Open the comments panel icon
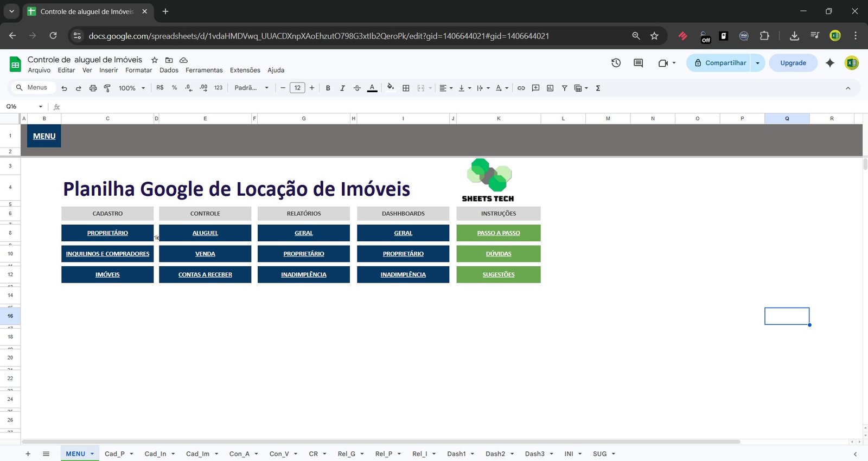This screenshot has height=461, width=868. pos(638,63)
